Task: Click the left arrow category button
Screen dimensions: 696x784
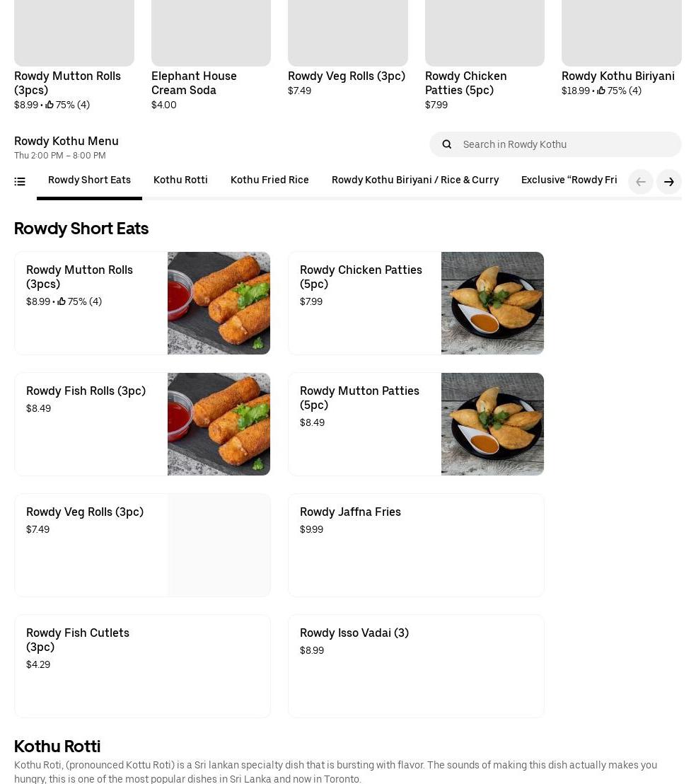Action: pyautogui.click(x=641, y=182)
